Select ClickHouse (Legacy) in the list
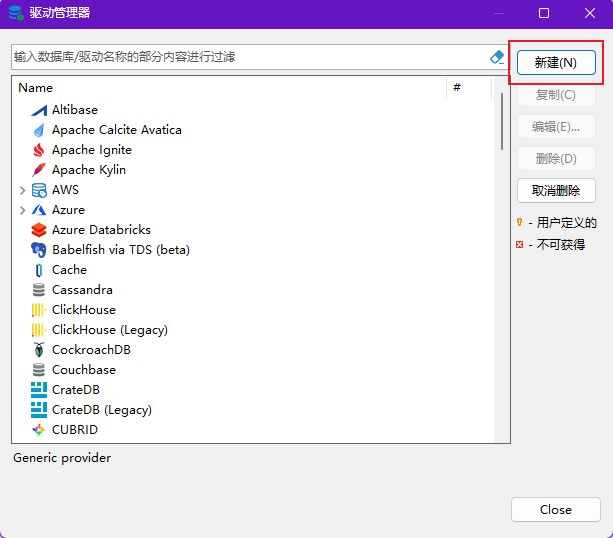 [110, 330]
